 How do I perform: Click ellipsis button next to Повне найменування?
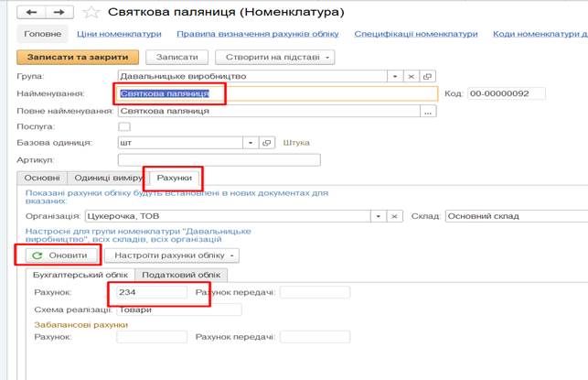(427, 111)
